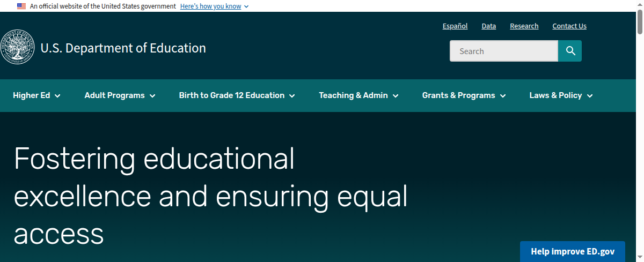Expand the Teaching & Admin menu

[358, 95]
